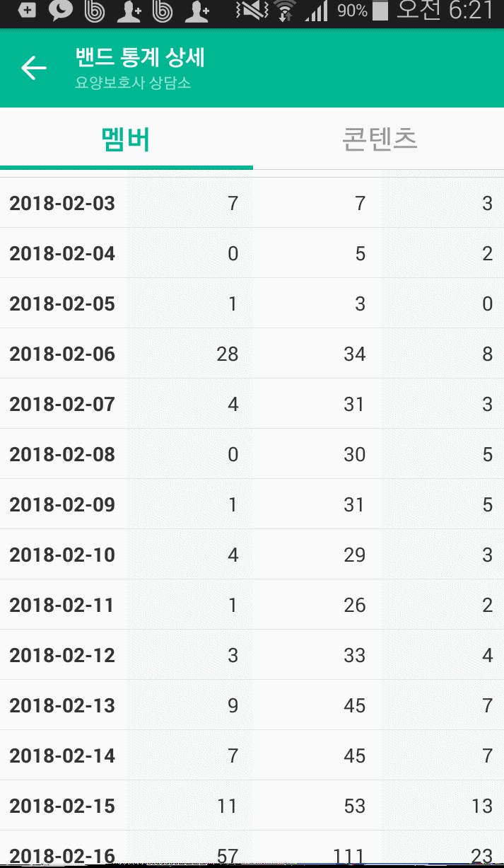
Task: Tap the cellular signal strength icon
Action: 316,11
